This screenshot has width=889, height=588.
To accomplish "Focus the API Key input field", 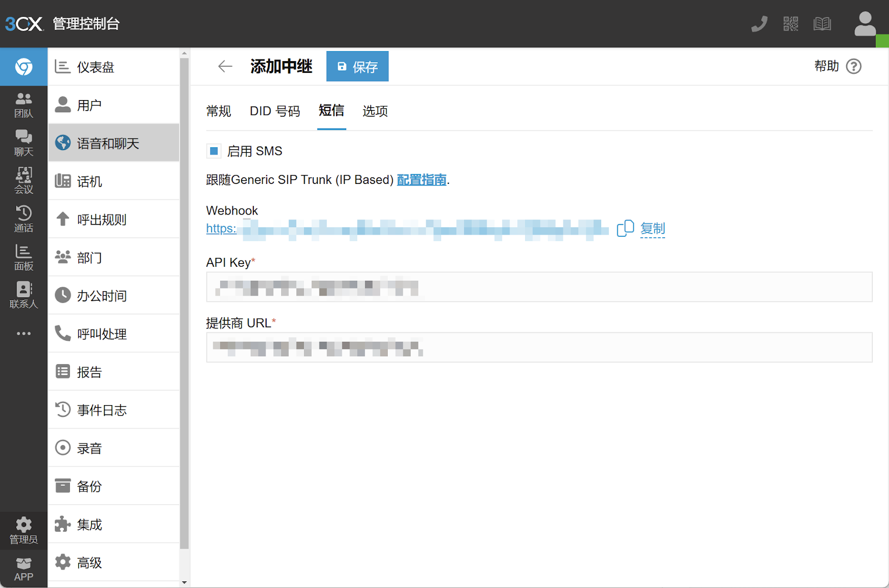I will [539, 287].
